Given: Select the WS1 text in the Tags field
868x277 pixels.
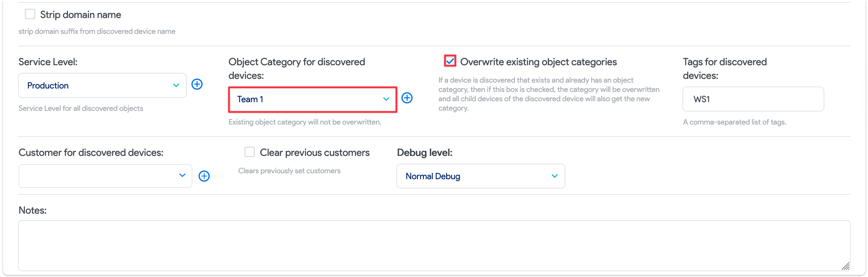Looking at the screenshot, I should click(x=701, y=99).
